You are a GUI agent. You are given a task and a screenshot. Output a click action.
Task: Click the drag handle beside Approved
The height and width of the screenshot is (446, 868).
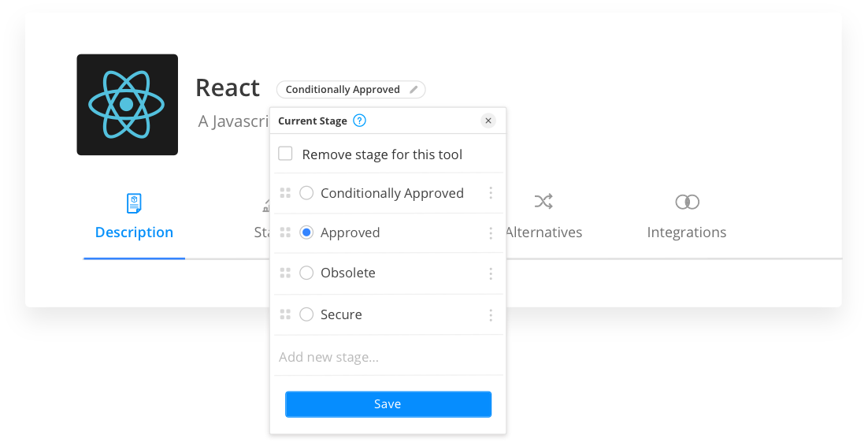coord(285,232)
